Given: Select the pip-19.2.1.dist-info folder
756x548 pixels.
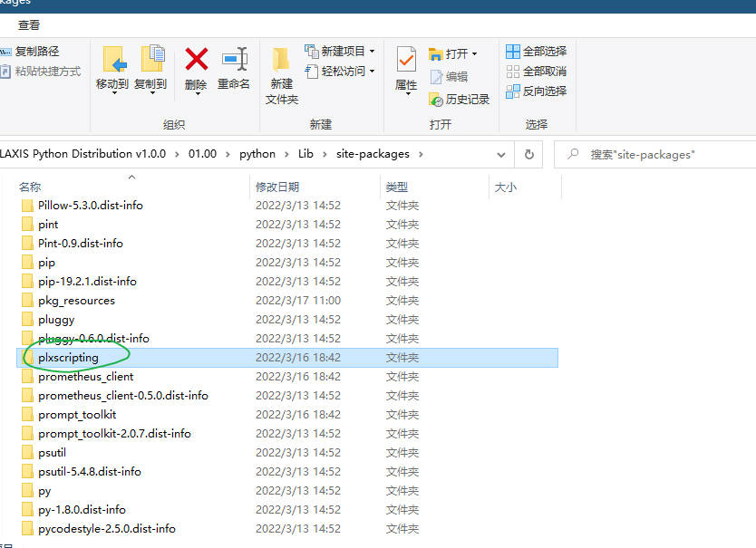Looking at the screenshot, I should click(x=87, y=282).
